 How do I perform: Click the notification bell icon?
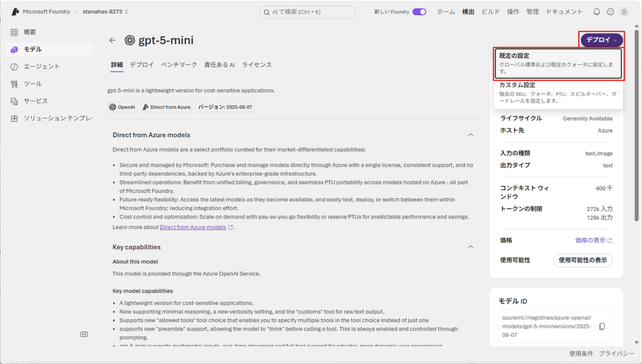click(x=597, y=12)
